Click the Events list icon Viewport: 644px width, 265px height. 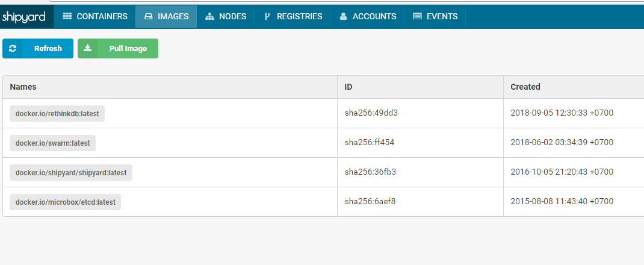click(417, 16)
